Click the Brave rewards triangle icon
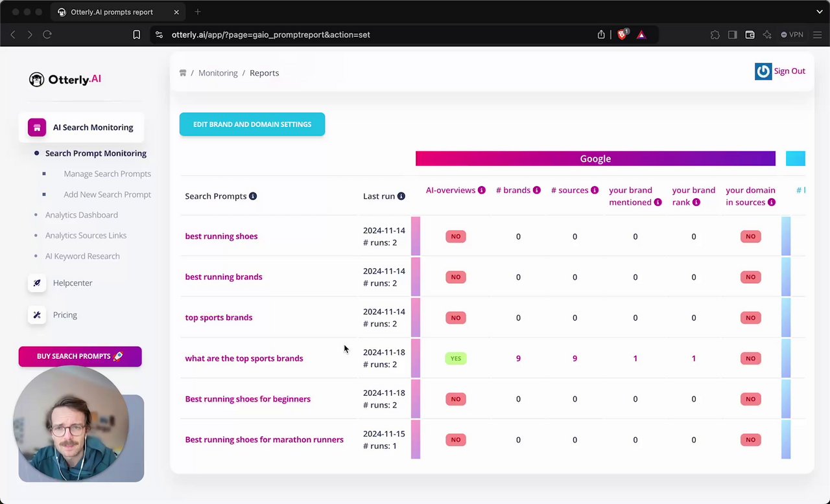The height and width of the screenshot is (504, 830). pos(641,35)
